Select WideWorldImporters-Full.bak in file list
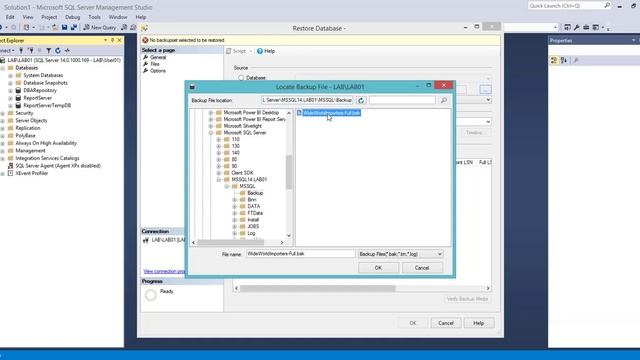 pyautogui.click(x=331, y=113)
